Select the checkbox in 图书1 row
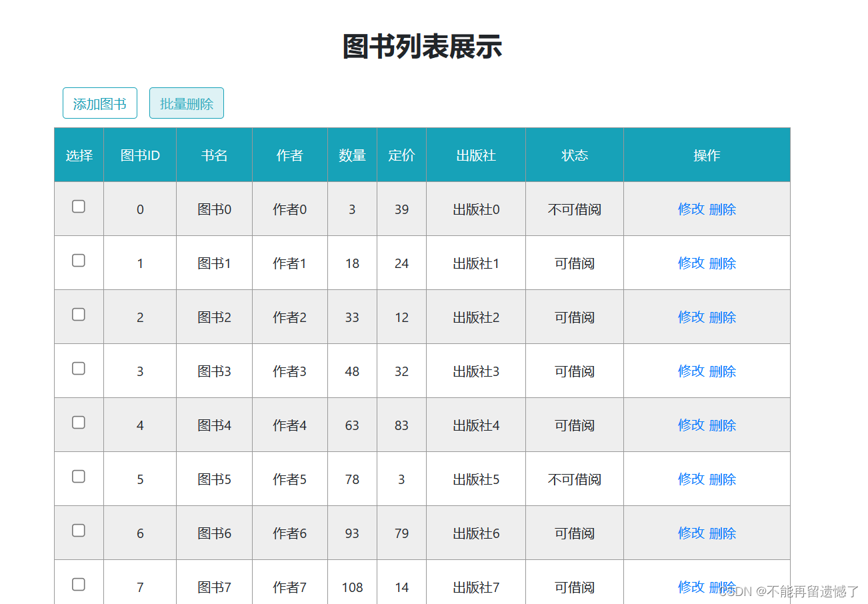The width and height of the screenshot is (868, 604). pyautogui.click(x=79, y=261)
